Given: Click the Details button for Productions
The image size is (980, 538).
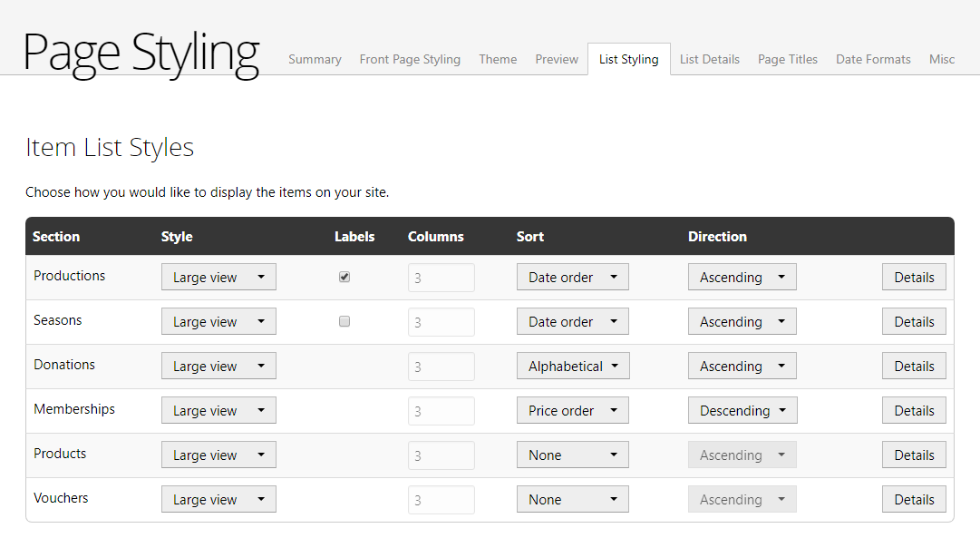Looking at the screenshot, I should click(914, 277).
